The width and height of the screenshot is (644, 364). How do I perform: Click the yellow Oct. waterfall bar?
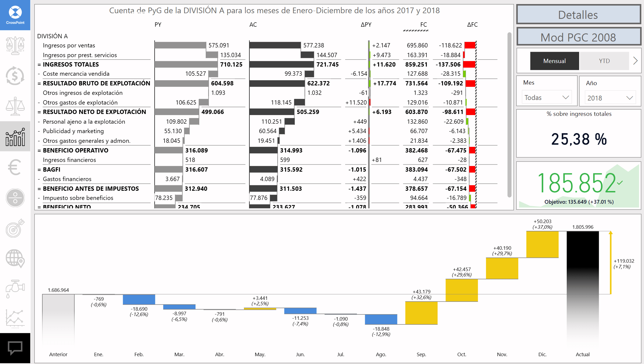[462, 290]
